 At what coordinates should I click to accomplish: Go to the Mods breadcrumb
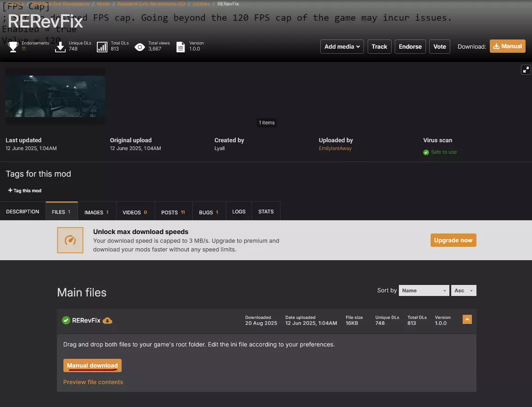point(103,4)
